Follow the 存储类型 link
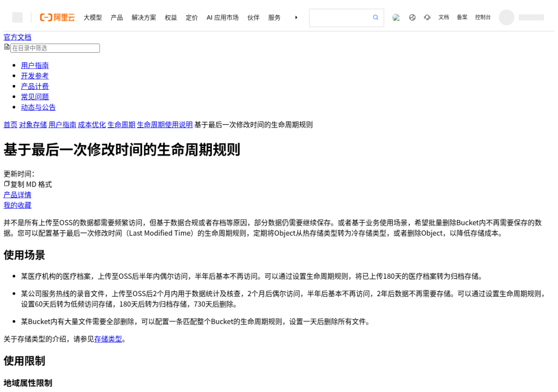This screenshot has width=558, height=392. click(108, 339)
